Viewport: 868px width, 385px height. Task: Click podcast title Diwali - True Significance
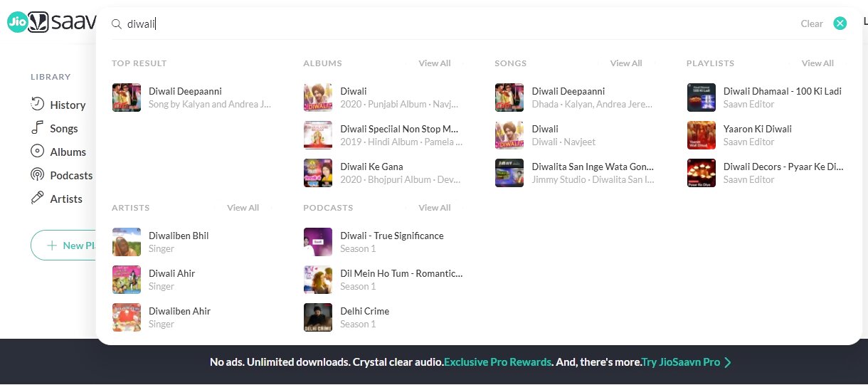(392, 236)
